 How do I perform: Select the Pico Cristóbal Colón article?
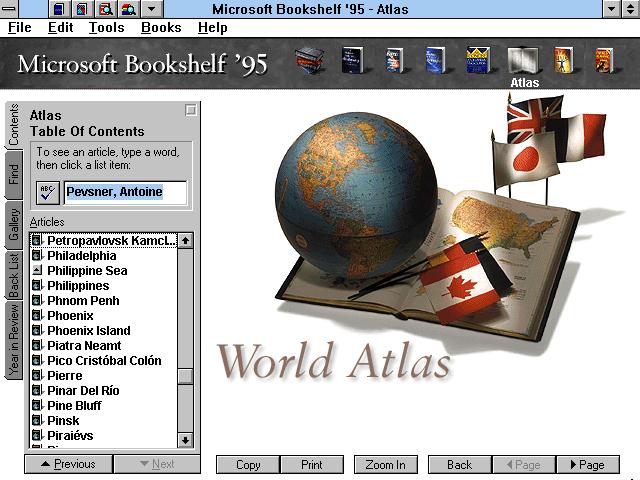[104, 360]
